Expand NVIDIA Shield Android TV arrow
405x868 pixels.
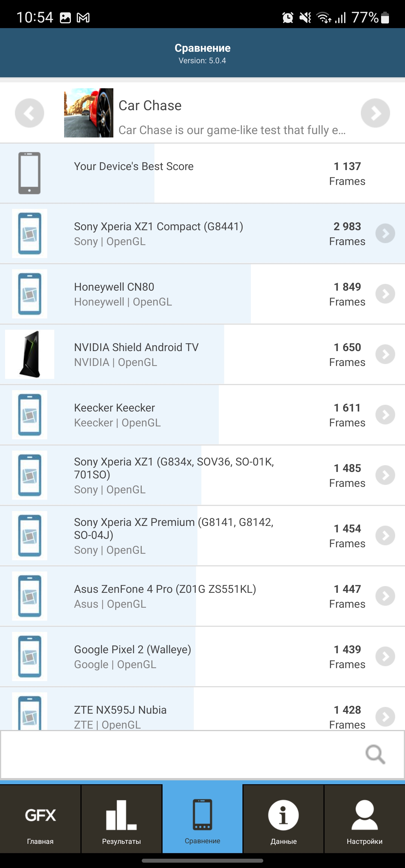click(x=385, y=354)
